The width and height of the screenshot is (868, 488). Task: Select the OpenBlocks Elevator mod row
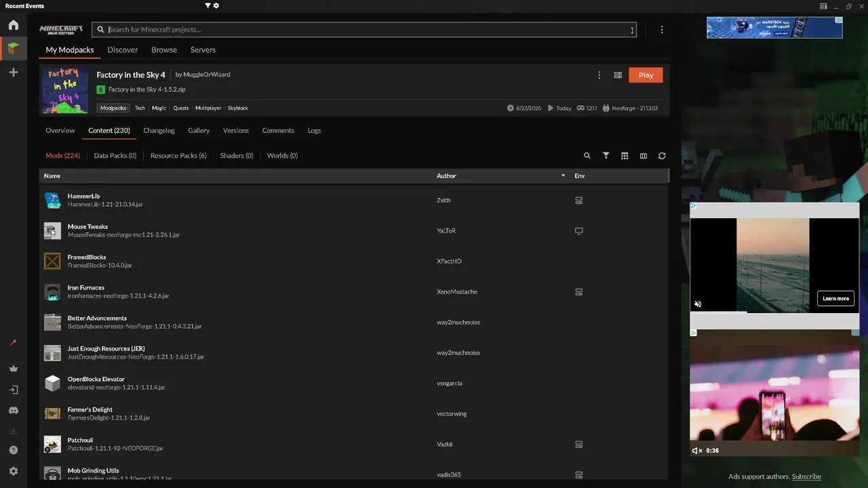point(353,383)
